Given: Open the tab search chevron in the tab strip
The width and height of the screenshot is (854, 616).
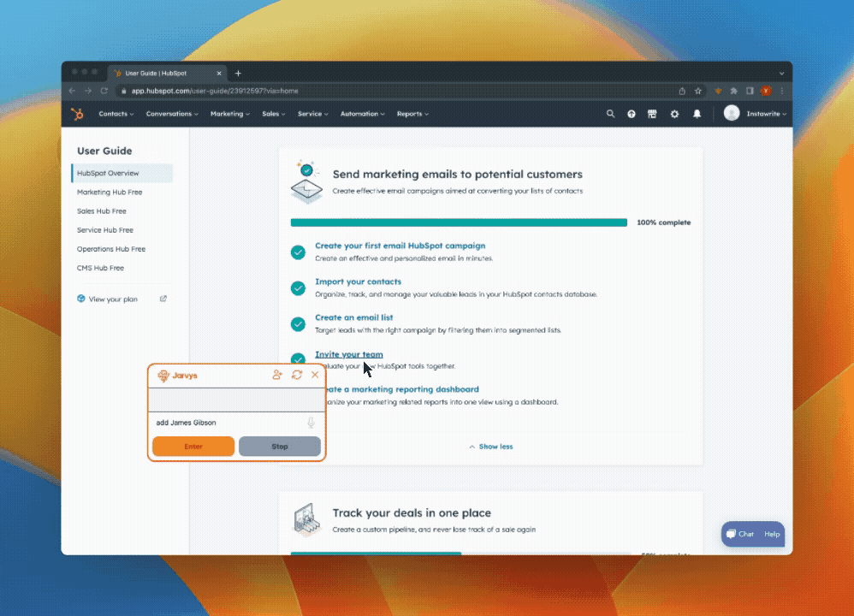Looking at the screenshot, I should coord(781,73).
